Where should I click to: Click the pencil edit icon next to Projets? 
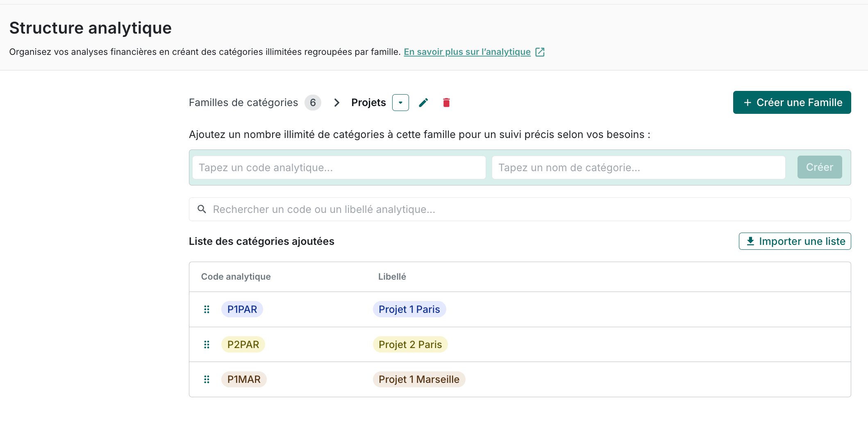coord(423,102)
